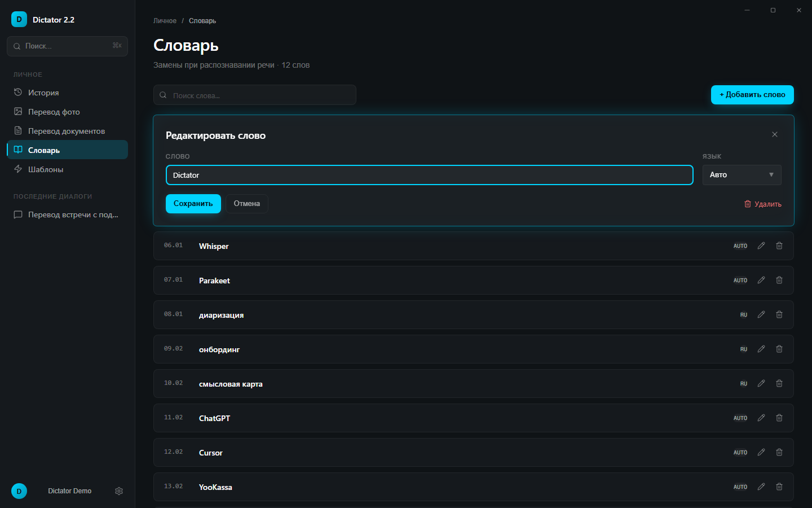Delete the ChatGPT entry
Screen dimensions: 812x508
coord(779,418)
